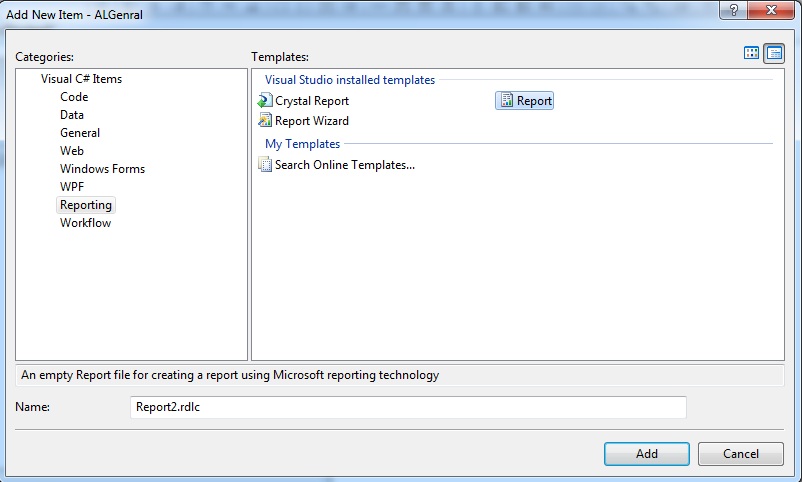Image resolution: width=802 pixels, height=482 pixels.
Task: Pick the Windows Forms category
Action: [102, 169]
